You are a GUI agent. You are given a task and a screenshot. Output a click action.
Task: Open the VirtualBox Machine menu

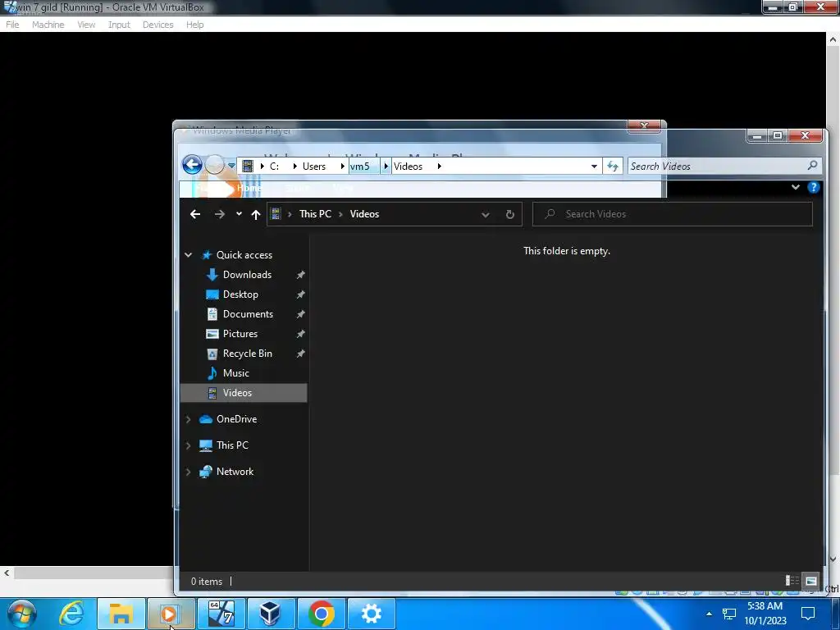(x=48, y=25)
